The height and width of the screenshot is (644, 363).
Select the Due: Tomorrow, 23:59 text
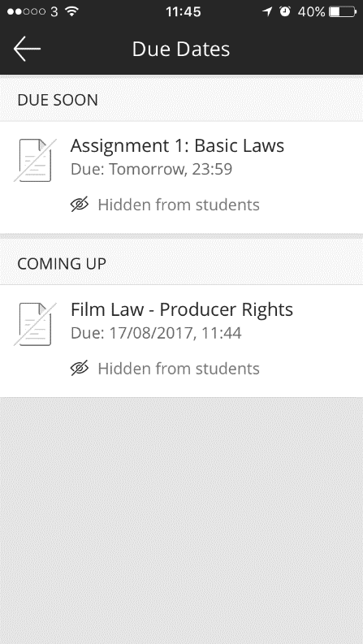152,169
